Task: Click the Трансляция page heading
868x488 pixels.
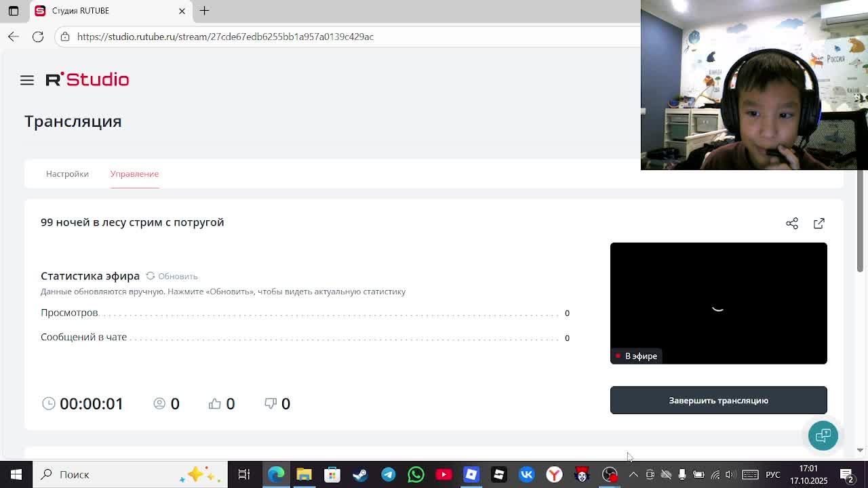Action: [73, 121]
